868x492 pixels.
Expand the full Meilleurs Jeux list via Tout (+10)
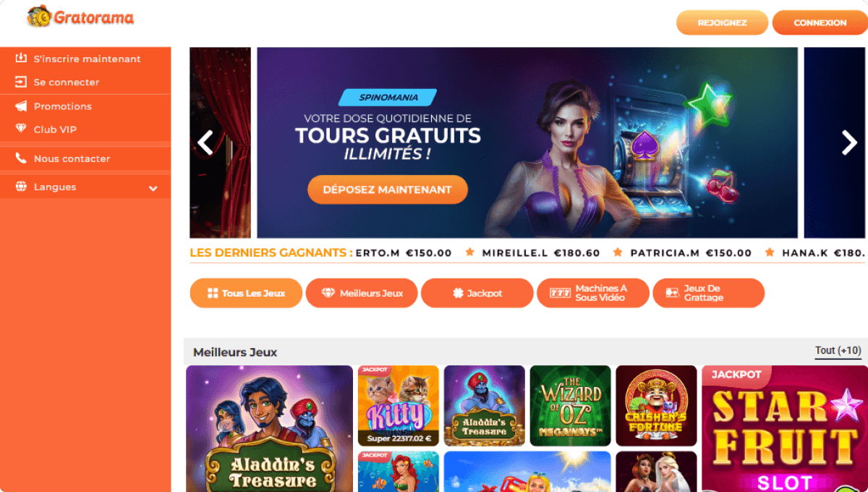(x=838, y=351)
